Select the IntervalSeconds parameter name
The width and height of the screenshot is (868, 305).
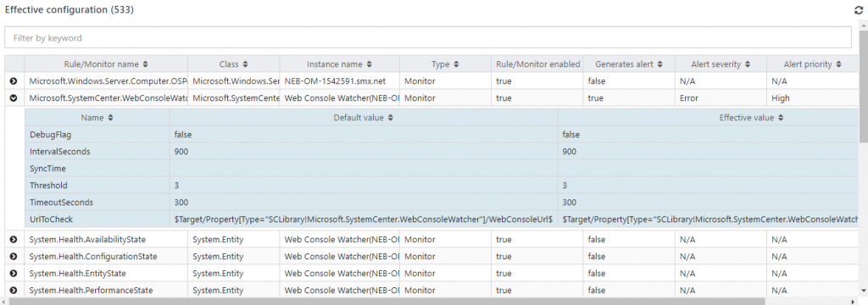(x=60, y=152)
